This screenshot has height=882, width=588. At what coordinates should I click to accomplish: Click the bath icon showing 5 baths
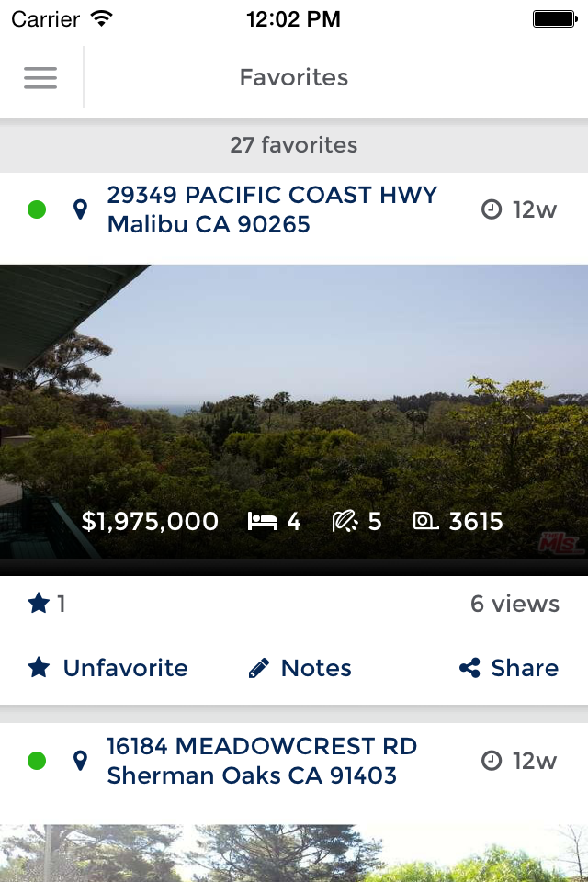[x=344, y=521]
